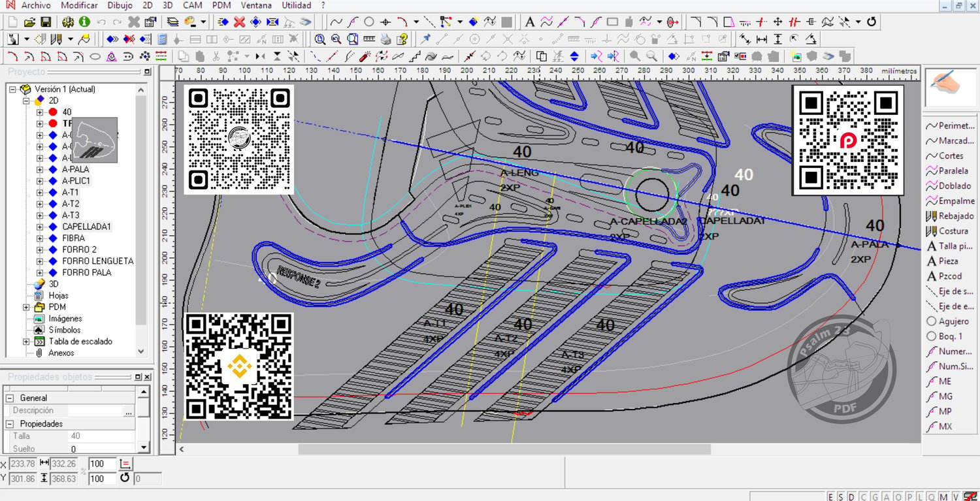Open the Imágenes tree item
The height and width of the screenshot is (501, 980).
click(x=65, y=319)
